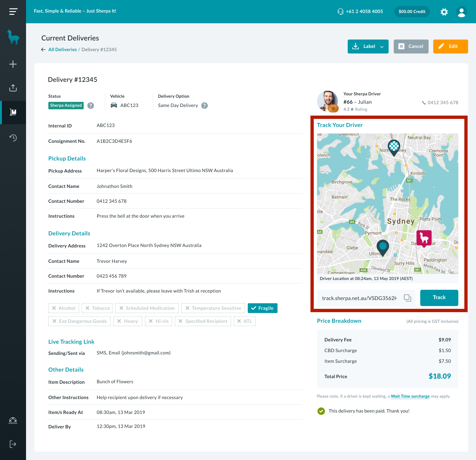The height and width of the screenshot is (460, 476).
Task: Open the user profile avatar icon
Action: point(461,12)
